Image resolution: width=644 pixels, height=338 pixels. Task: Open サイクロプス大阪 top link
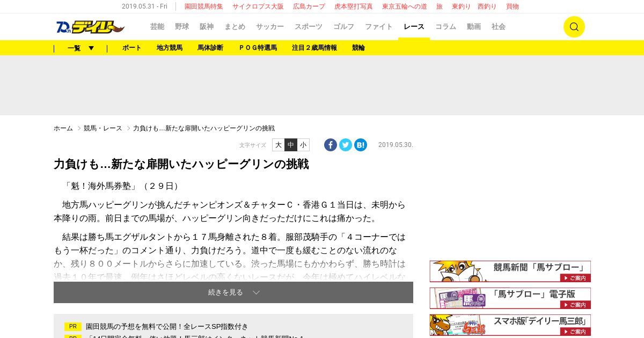pos(258,6)
